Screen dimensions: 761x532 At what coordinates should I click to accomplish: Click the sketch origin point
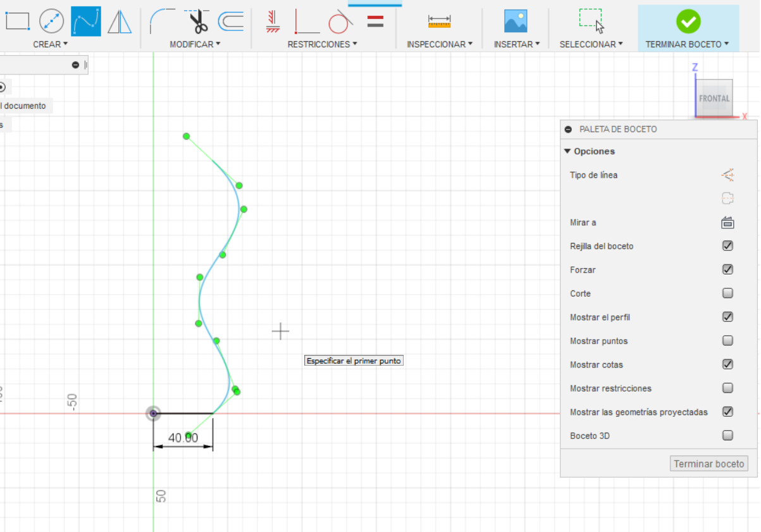(153, 413)
